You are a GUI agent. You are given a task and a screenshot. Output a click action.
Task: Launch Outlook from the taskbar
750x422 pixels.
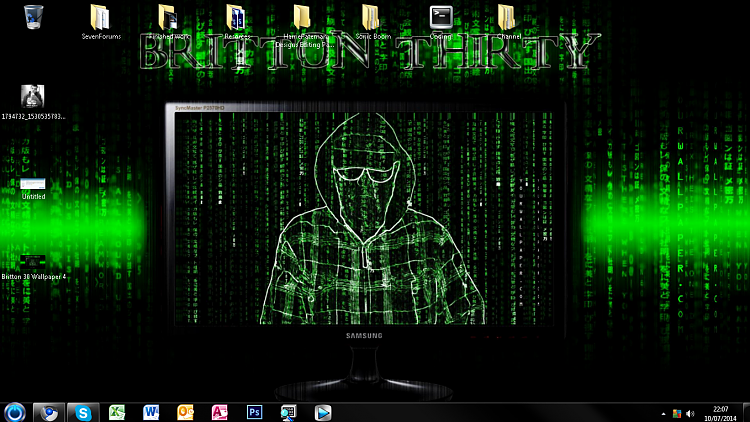186,412
